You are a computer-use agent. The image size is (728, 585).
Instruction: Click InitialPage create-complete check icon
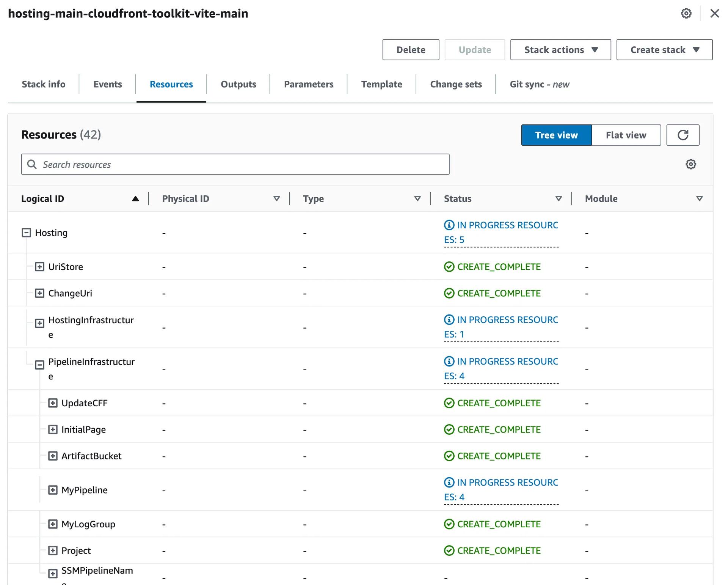449,429
